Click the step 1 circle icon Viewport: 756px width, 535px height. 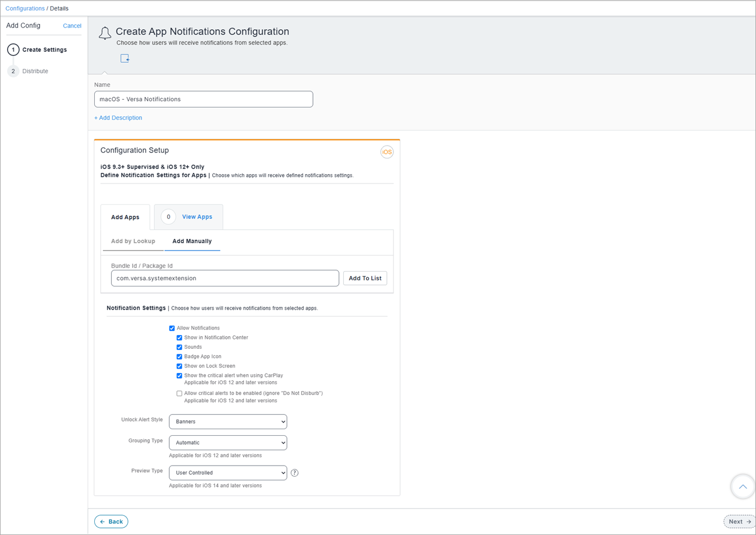coord(13,50)
